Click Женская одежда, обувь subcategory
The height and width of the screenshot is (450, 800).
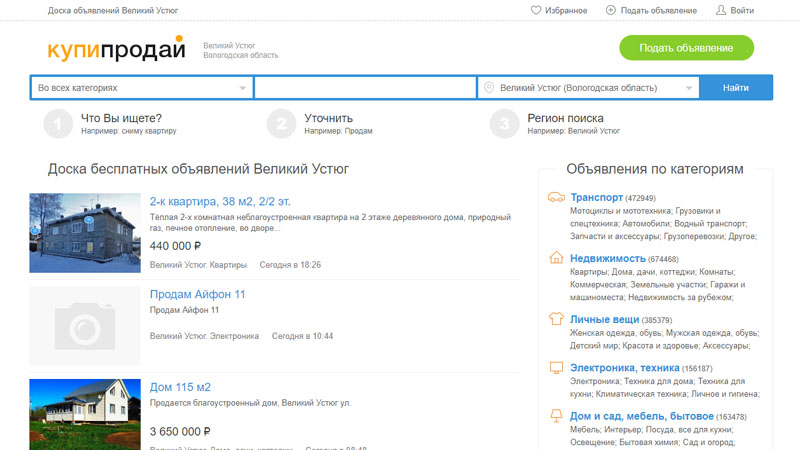pyautogui.click(x=616, y=333)
